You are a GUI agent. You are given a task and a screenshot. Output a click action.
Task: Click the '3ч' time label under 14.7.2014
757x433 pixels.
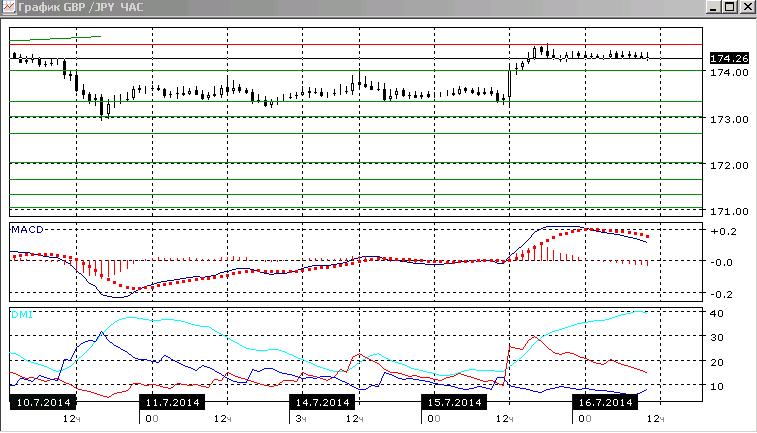(x=301, y=419)
